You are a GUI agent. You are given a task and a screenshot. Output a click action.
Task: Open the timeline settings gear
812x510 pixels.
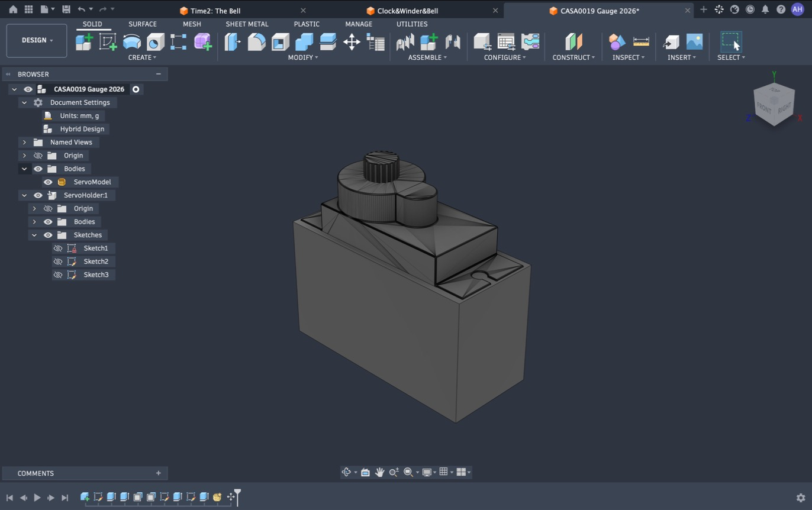[x=801, y=498]
